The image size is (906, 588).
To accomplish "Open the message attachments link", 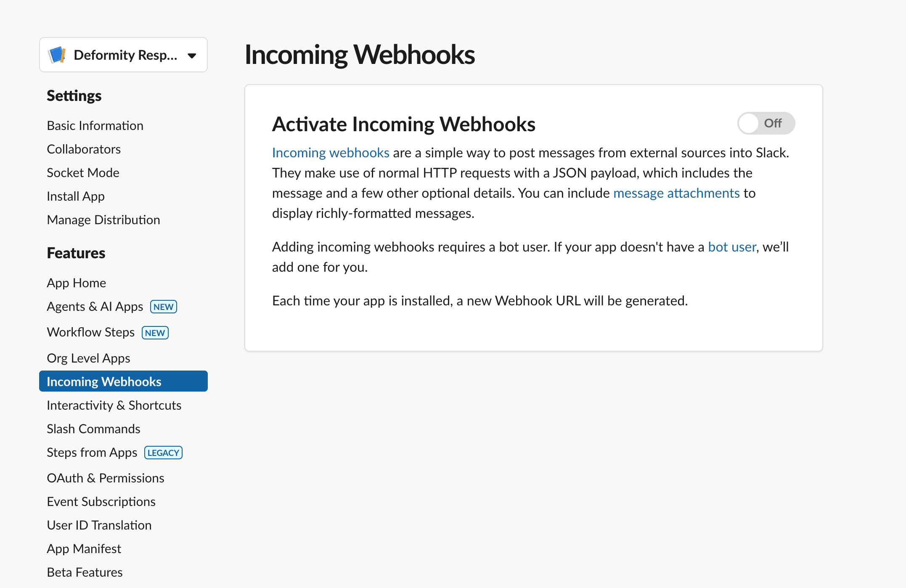I will coord(676,193).
